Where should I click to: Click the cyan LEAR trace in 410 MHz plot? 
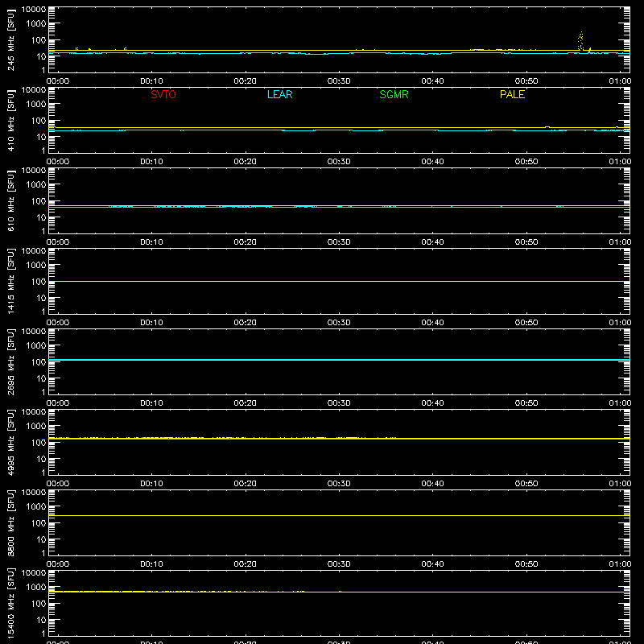[339, 130]
